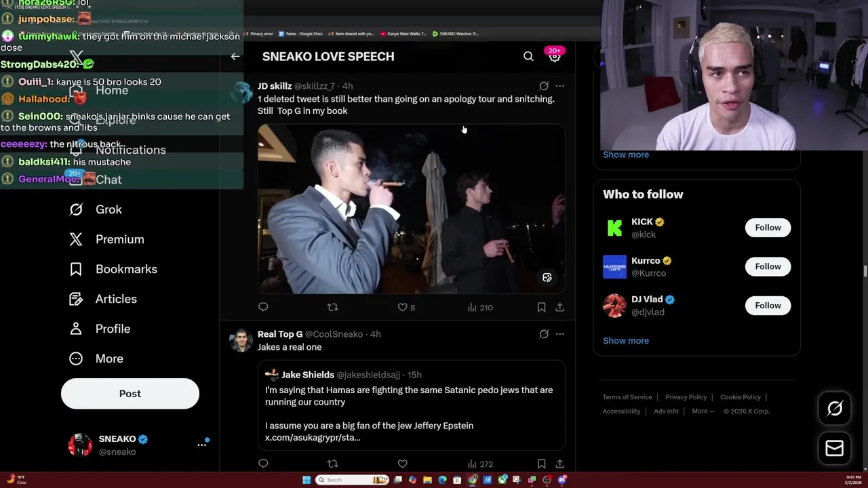Open the Privacy error bookmark
The image size is (868, 488).
(258, 33)
